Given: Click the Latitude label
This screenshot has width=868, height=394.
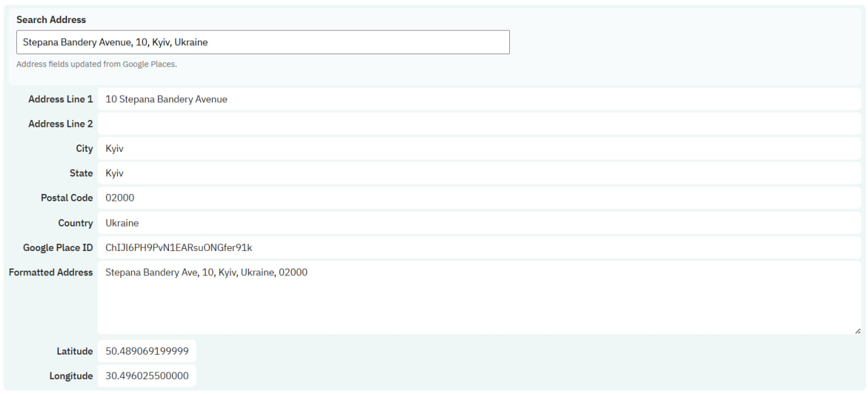Looking at the screenshot, I should pyautogui.click(x=75, y=351).
